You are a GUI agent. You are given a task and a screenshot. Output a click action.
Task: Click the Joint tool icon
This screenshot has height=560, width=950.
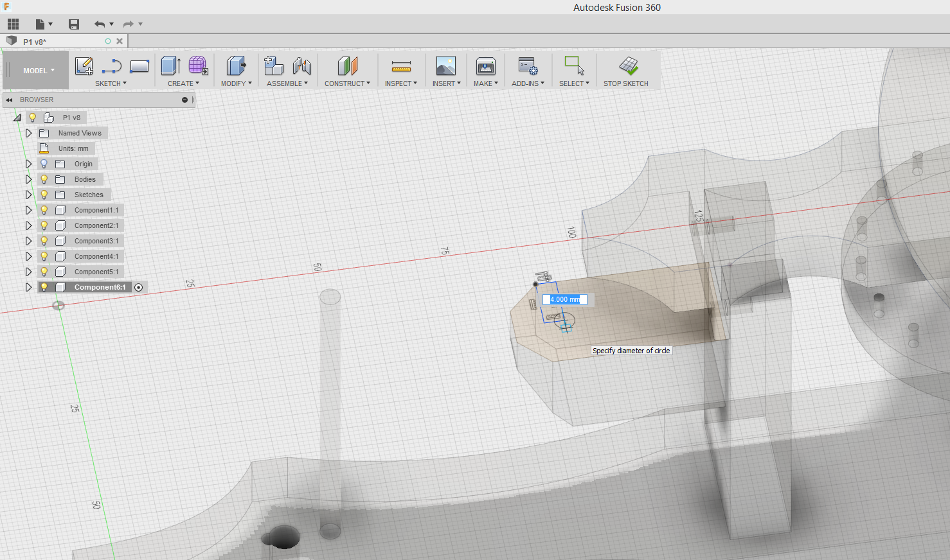(x=302, y=66)
